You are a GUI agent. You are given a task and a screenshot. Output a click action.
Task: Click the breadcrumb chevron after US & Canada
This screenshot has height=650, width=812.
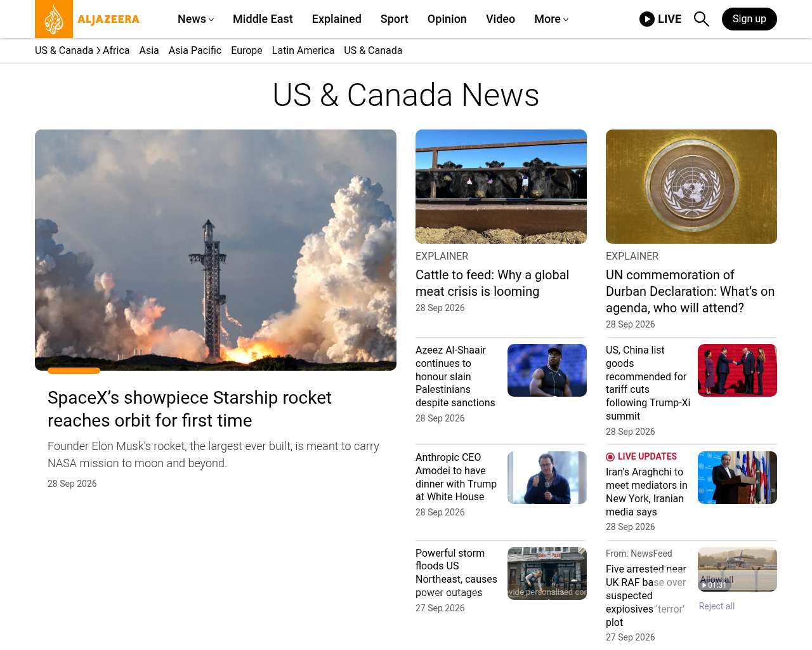coord(98,50)
